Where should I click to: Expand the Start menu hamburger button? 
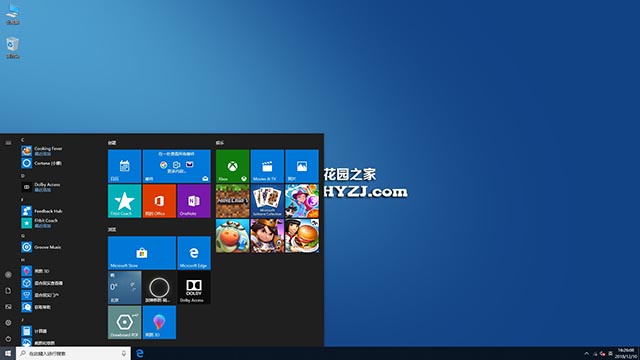pos(8,143)
